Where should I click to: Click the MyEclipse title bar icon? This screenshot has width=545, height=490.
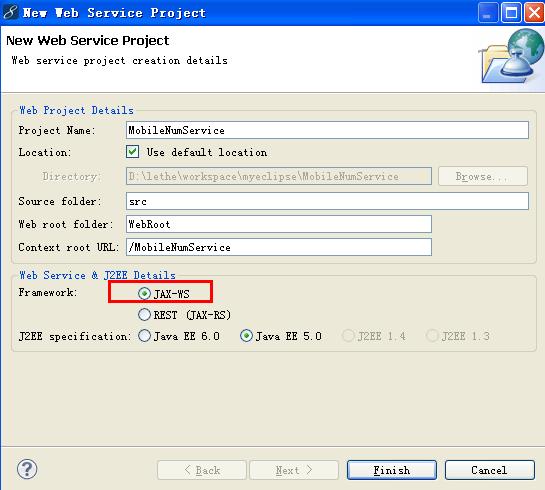pos(10,12)
